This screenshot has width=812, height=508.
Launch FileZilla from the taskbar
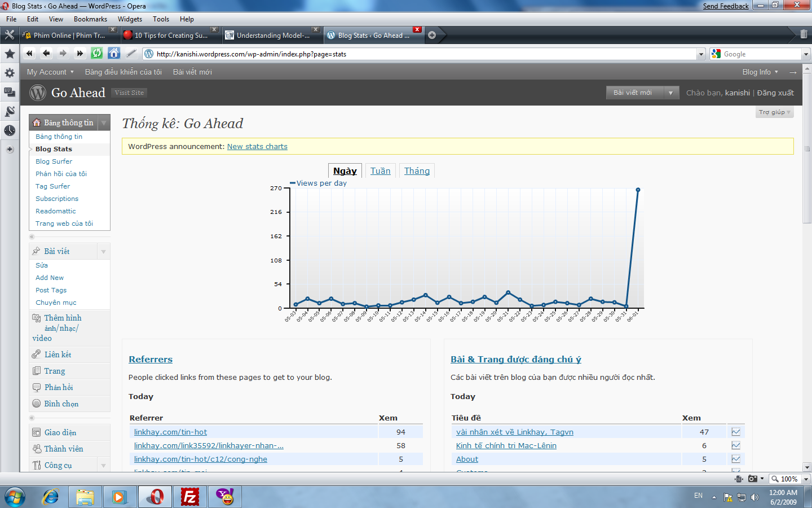(x=190, y=497)
